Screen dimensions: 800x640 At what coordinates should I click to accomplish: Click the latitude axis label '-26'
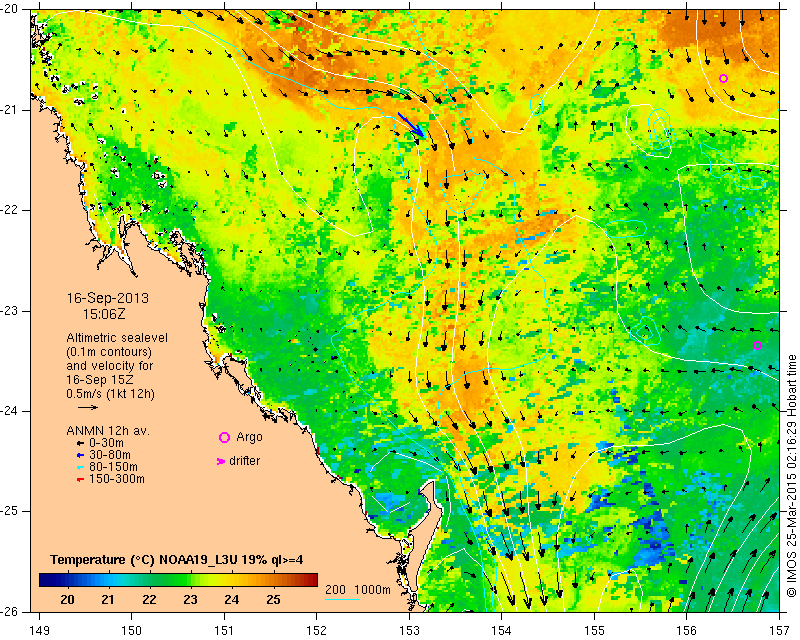[10, 612]
